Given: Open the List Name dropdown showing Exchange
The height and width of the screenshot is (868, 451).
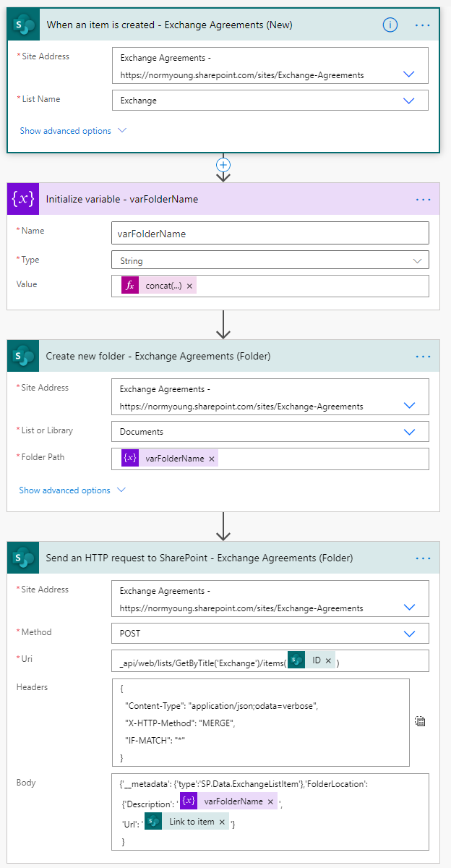Looking at the screenshot, I should tap(408, 101).
